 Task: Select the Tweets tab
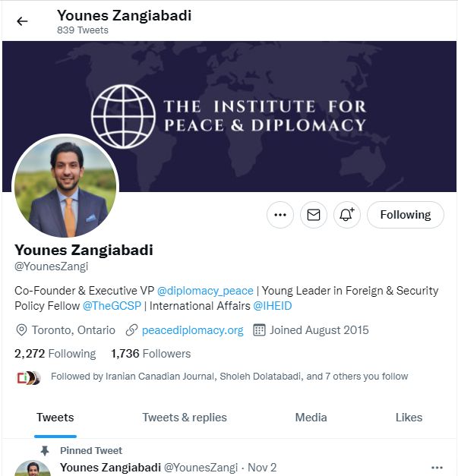click(x=55, y=418)
